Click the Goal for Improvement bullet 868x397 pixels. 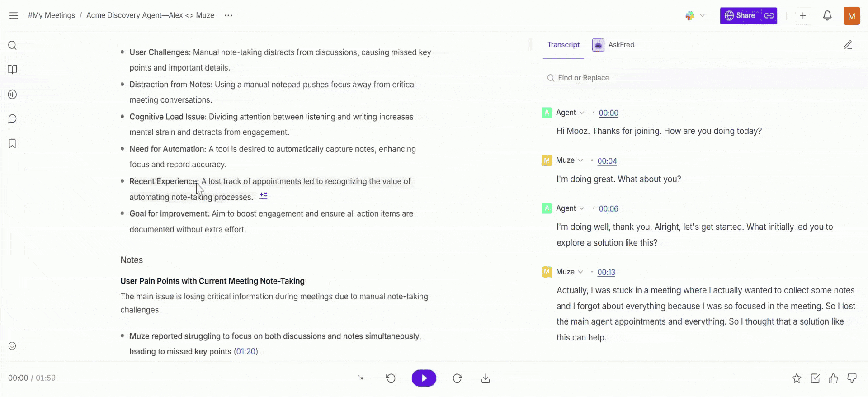(271, 221)
